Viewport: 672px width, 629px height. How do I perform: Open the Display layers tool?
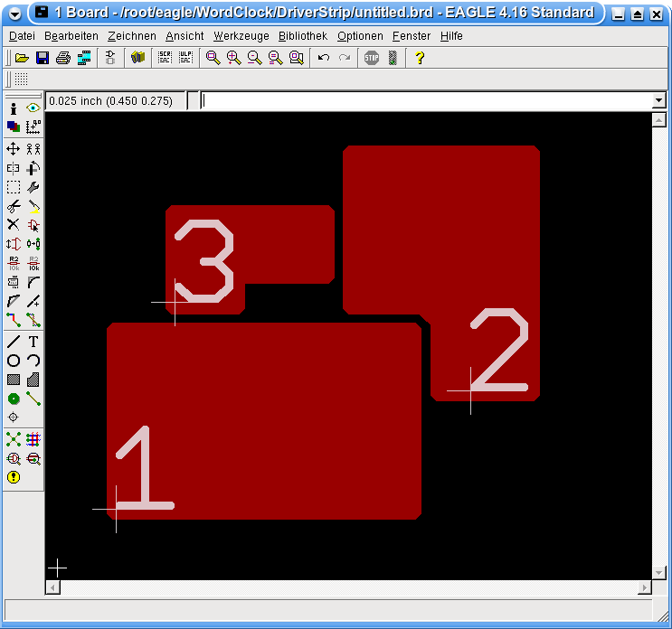(14, 127)
